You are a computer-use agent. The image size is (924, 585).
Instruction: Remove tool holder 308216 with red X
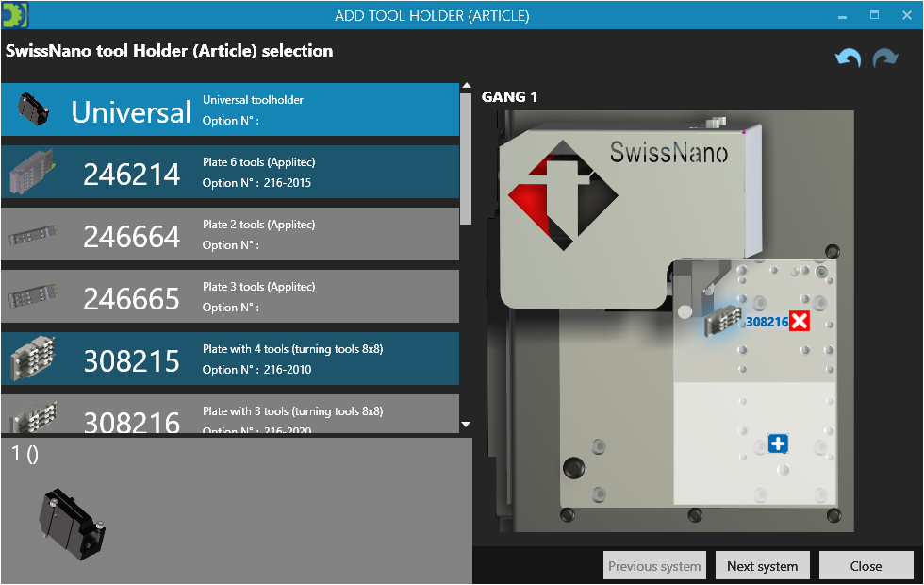pyautogui.click(x=800, y=322)
